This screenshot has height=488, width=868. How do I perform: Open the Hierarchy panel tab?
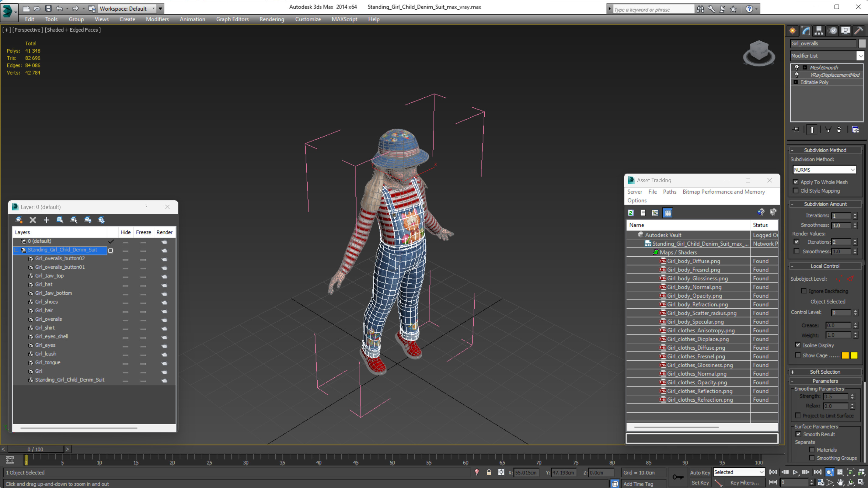(819, 31)
